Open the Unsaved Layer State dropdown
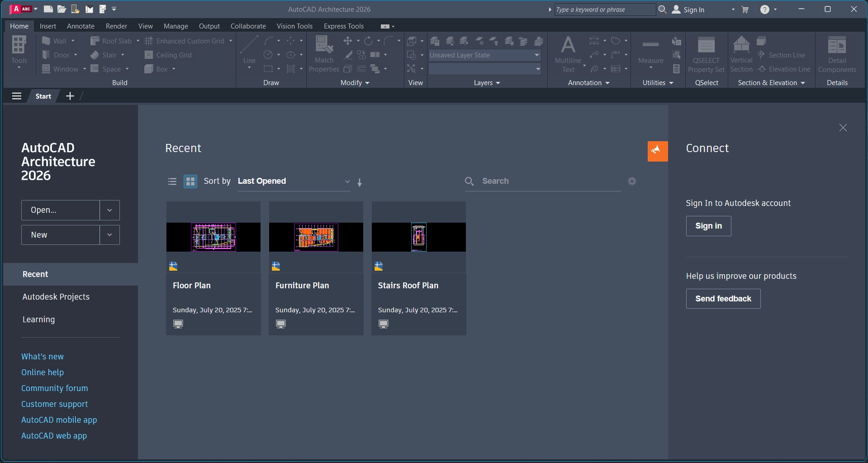This screenshot has width=868, height=463. [x=485, y=55]
